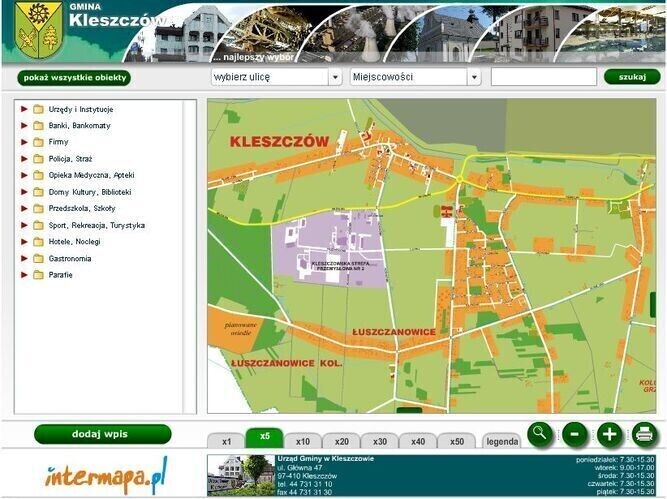The height and width of the screenshot is (499, 667).
Task: Expand Hotele, Noclegi arrow
Action: pos(24,241)
